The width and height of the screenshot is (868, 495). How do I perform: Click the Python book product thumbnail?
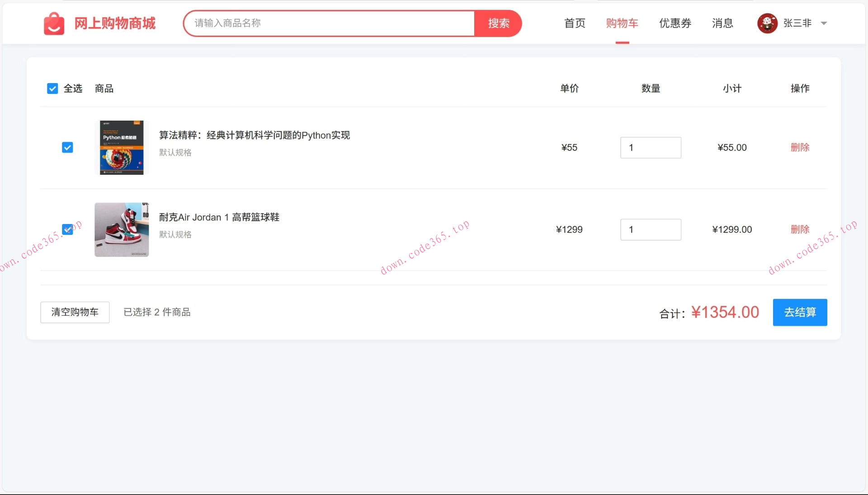[x=121, y=148]
